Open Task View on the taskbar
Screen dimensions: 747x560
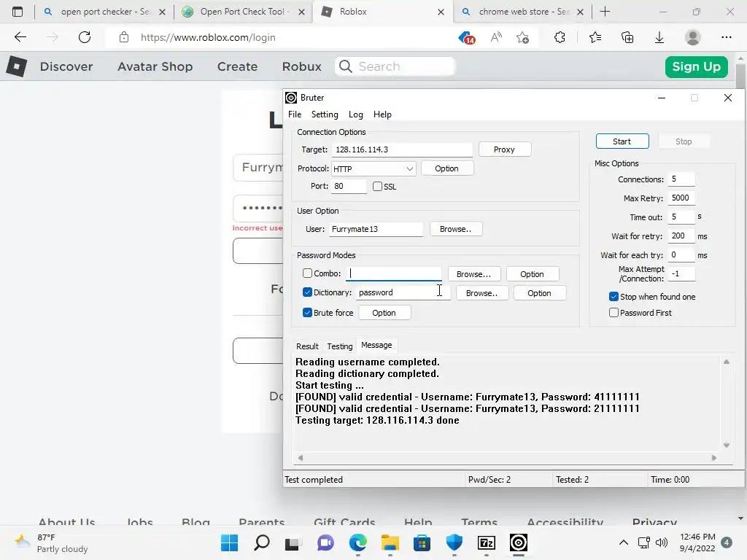[293, 542]
